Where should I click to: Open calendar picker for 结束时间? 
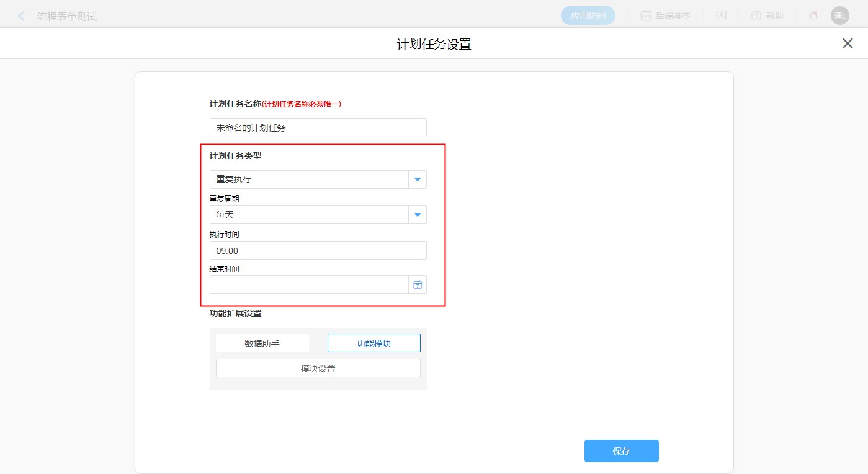[418, 285]
